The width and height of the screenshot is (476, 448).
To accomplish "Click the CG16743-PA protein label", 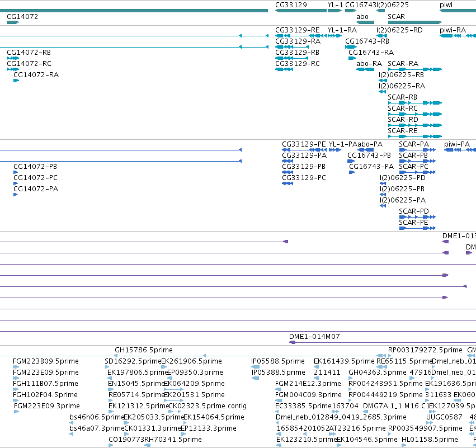I will [371, 167].
